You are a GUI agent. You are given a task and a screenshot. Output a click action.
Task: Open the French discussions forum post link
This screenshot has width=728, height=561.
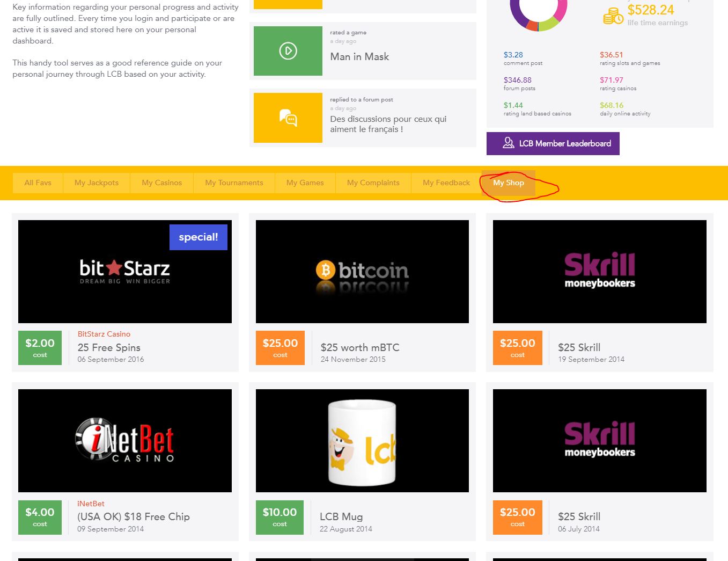click(x=388, y=124)
